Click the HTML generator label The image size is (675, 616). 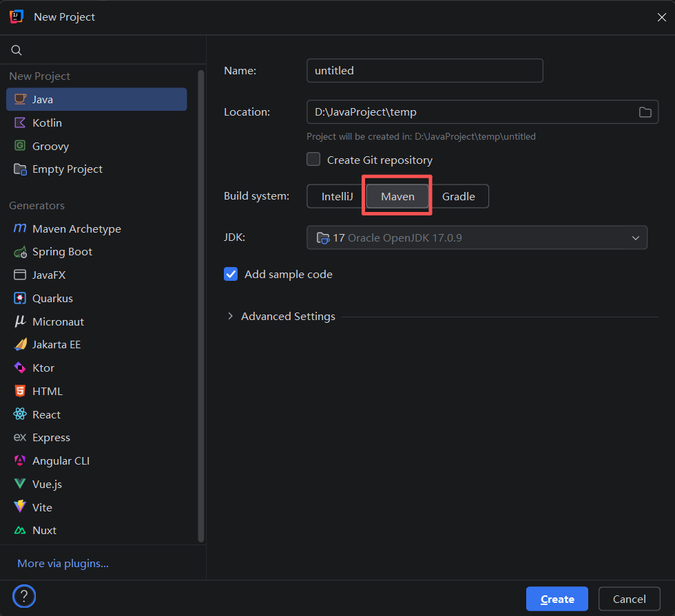(x=48, y=391)
